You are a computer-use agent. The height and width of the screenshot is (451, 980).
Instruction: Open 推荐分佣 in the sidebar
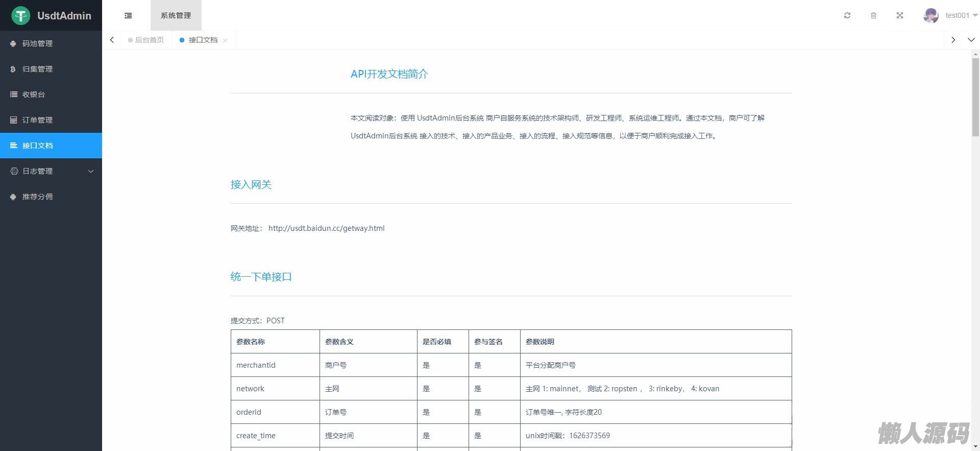tap(37, 197)
